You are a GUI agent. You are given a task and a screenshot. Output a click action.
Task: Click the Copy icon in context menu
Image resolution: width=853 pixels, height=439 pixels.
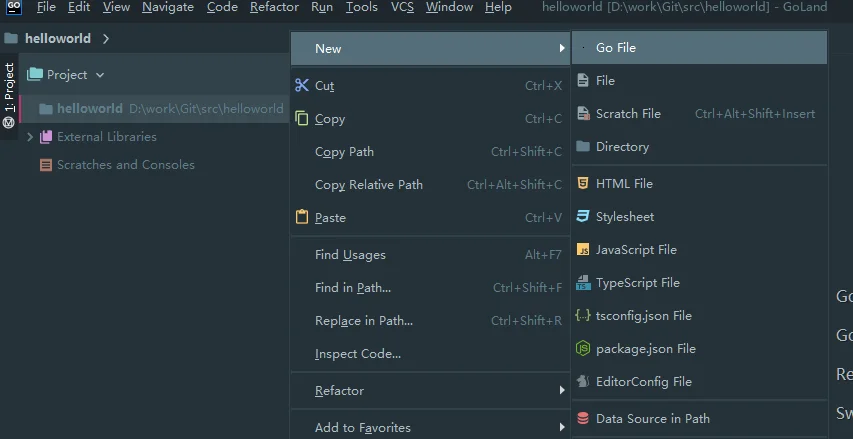[301, 119]
